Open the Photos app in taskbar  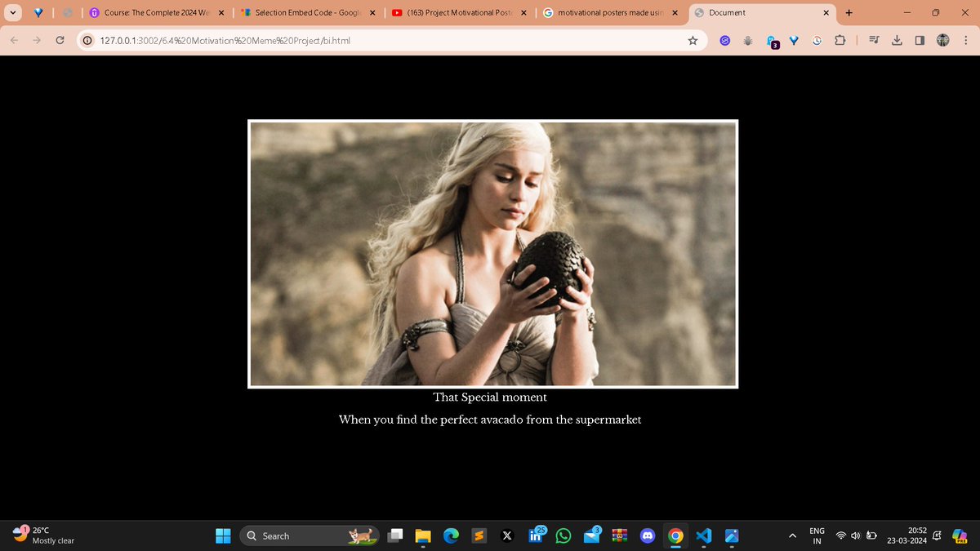click(x=732, y=535)
